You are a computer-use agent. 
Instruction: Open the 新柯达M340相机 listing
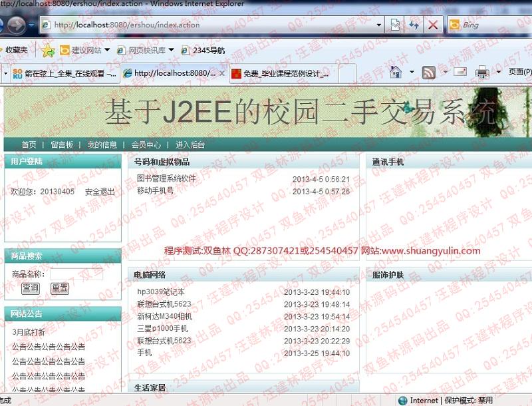(164, 316)
